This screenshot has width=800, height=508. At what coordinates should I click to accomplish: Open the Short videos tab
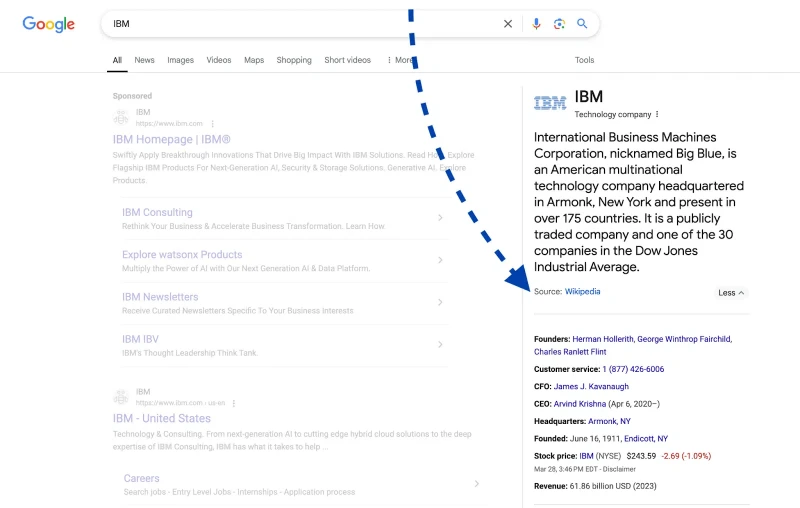pos(347,60)
